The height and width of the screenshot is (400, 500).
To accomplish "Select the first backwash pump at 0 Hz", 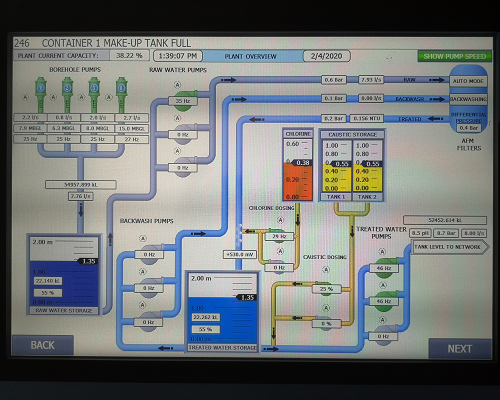I will point(149,254).
